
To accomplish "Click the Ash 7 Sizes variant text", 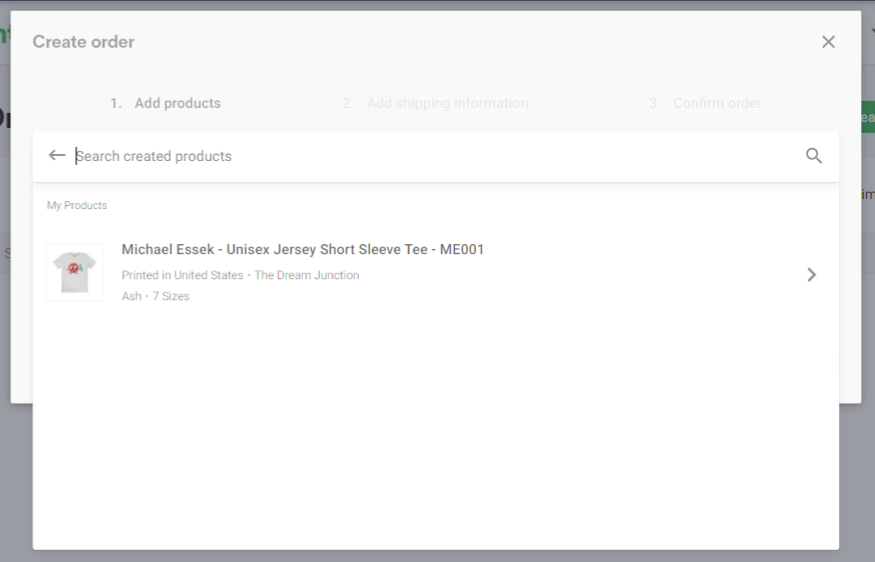I will tap(156, 296).
